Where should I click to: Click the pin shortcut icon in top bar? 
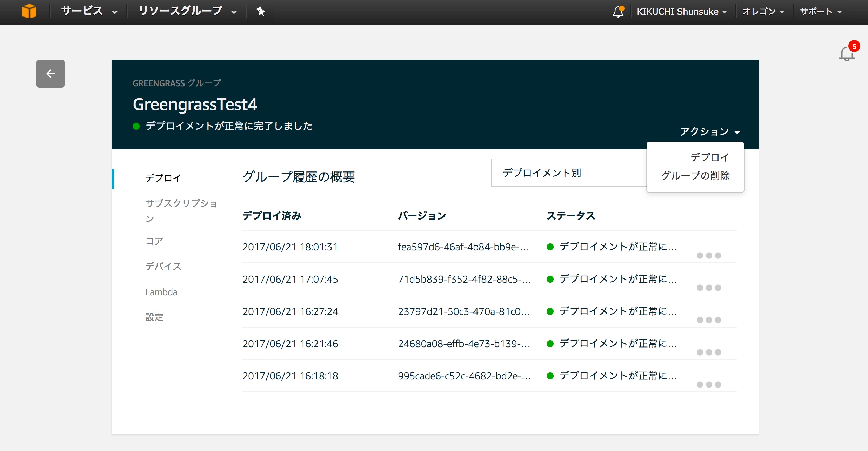coord(261,12)
